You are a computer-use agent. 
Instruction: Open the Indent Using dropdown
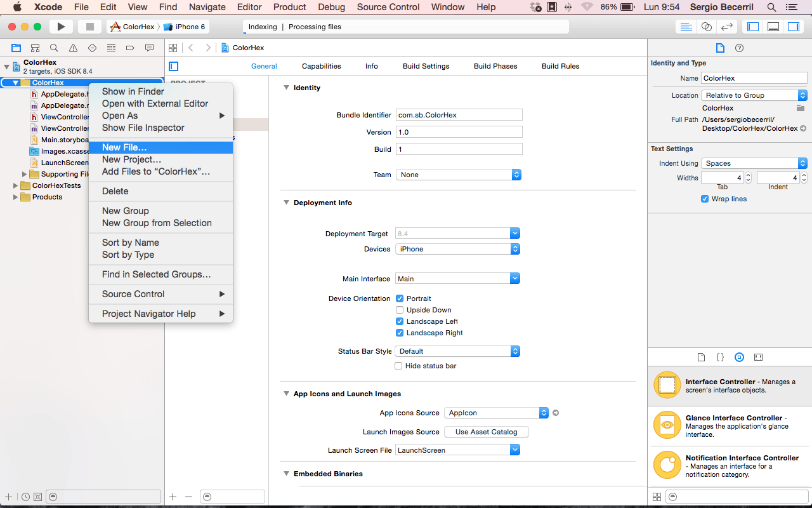(x=754, y=163)
